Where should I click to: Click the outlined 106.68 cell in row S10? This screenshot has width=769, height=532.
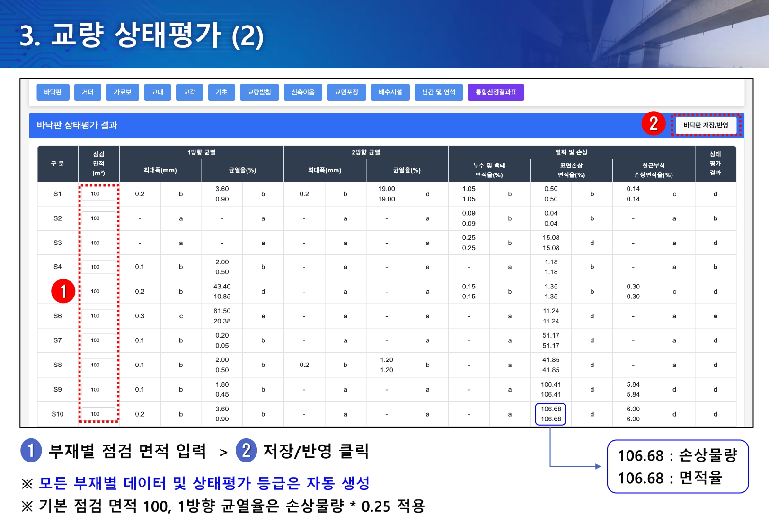pos(550,414)
